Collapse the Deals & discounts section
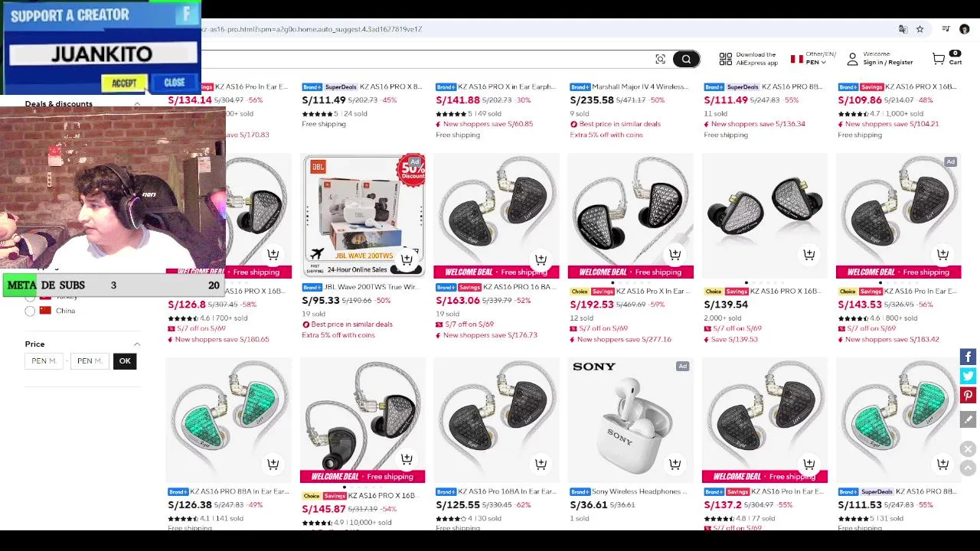 click(x=137, y=104)
